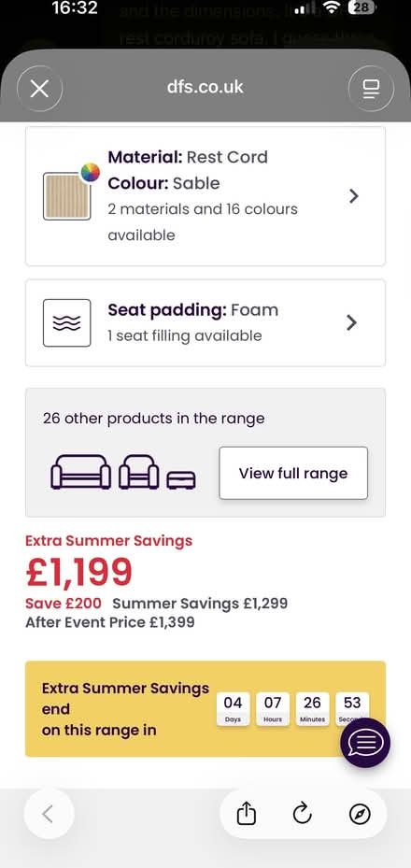The width and height of the screenshot is (411, 868).
Task: Click the sofa icon in range section
Action: point(80,472)
